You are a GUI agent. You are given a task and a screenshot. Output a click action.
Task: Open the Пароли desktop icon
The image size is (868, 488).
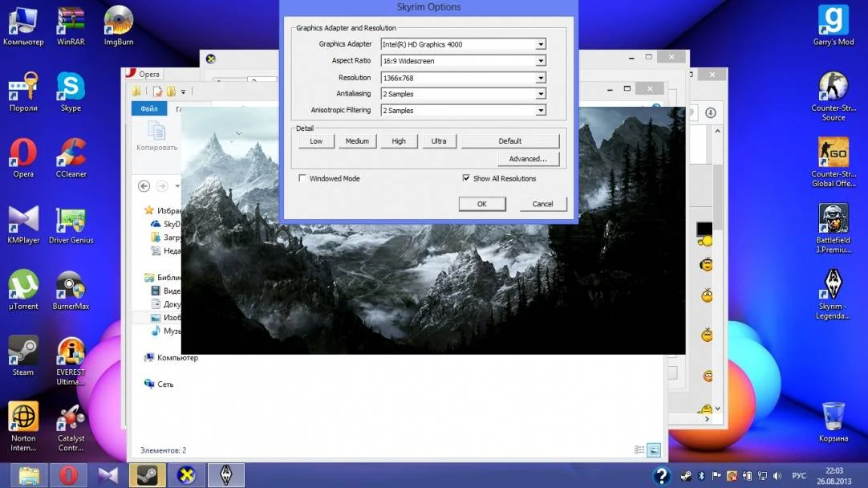pos(23,92)
